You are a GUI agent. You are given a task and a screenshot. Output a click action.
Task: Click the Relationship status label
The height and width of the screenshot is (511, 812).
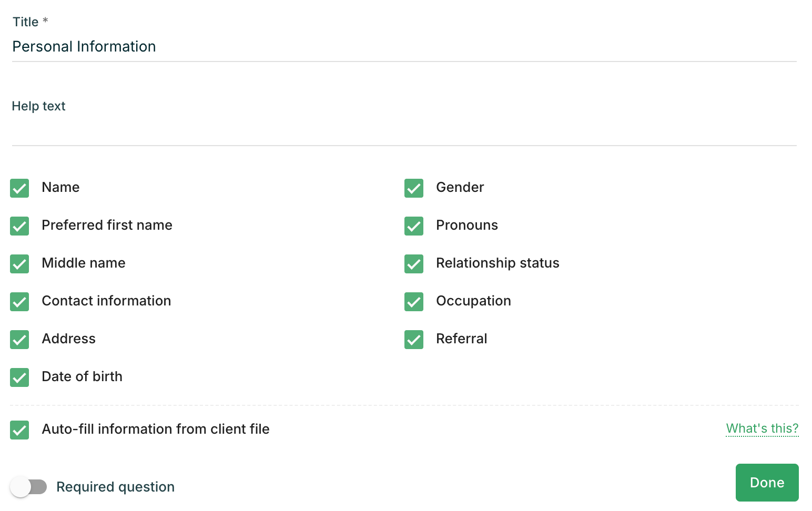[x=498, y=263]
